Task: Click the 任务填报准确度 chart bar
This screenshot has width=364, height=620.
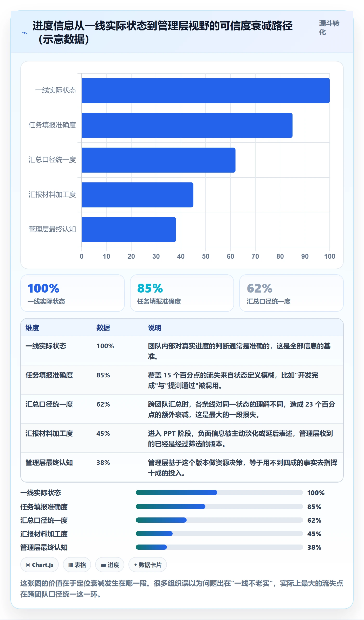Action: coord(187,125)
